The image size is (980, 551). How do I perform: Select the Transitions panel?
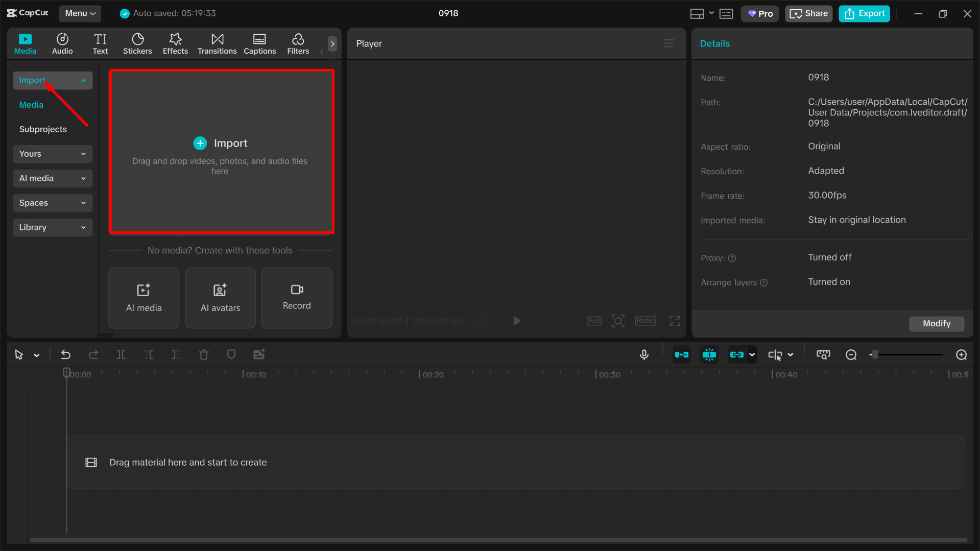[x=217, y=43]
